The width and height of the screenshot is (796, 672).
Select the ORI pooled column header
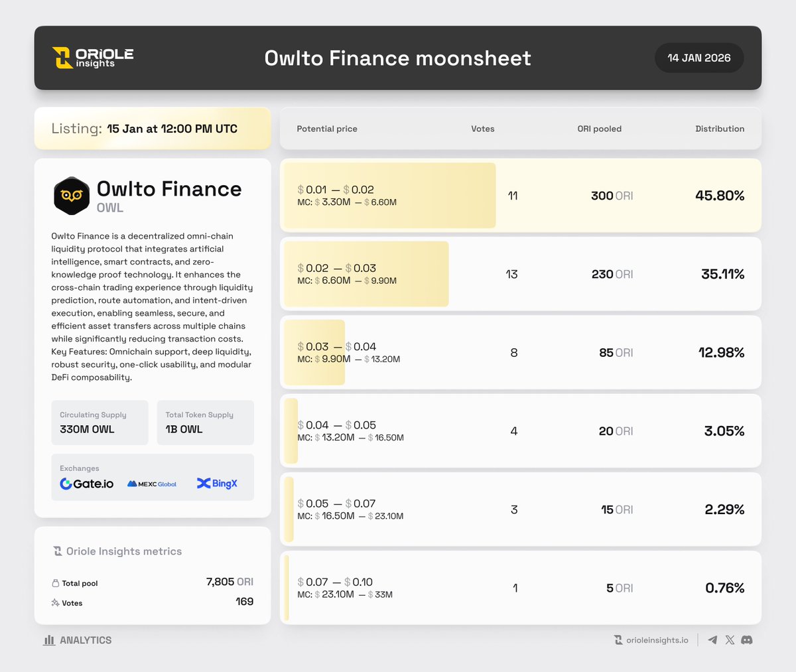pyautogui.click(x=600, y=129)
